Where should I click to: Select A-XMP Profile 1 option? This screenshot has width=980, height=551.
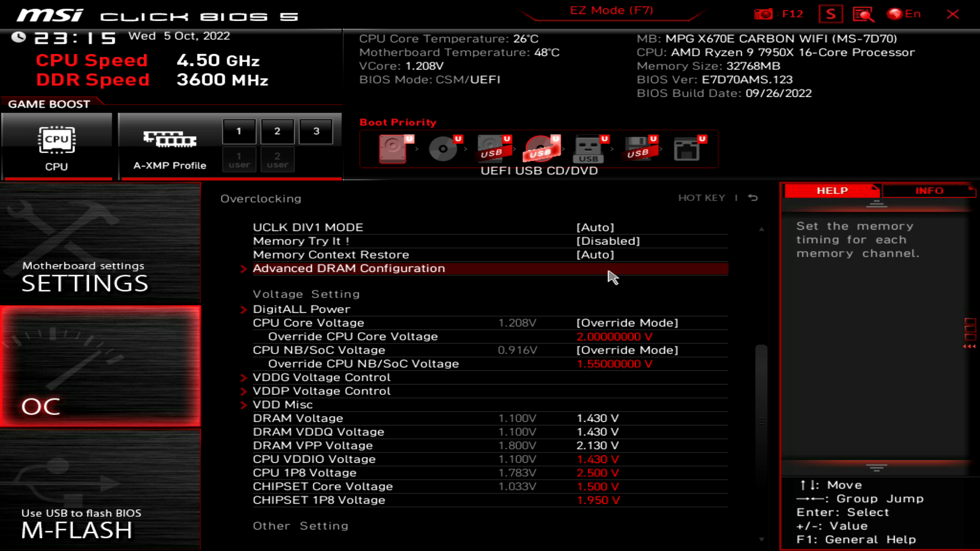239,131
